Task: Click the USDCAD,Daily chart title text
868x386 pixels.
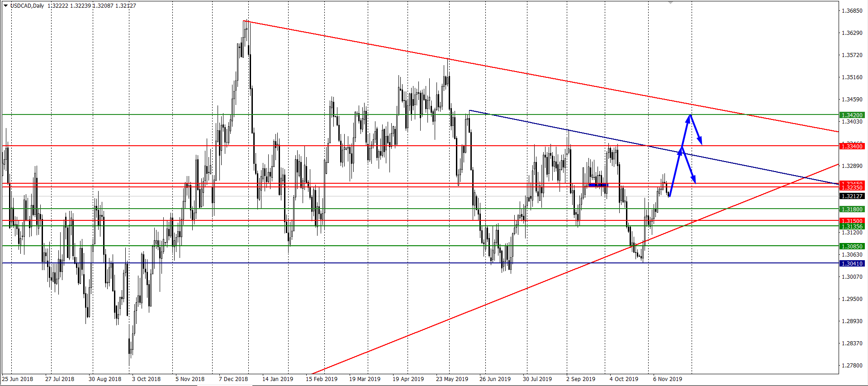Action: pyautogui.click(x=27, y=6)
